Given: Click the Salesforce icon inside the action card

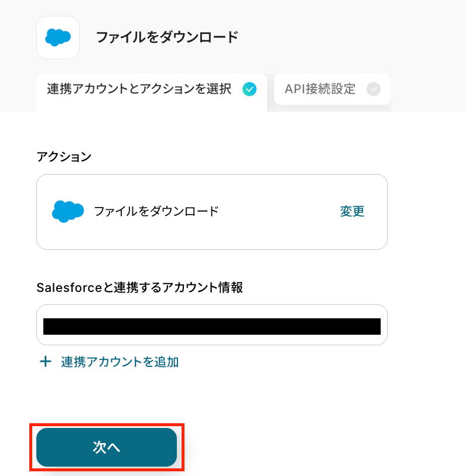Looking at the screenshot, I should point(68,211).
